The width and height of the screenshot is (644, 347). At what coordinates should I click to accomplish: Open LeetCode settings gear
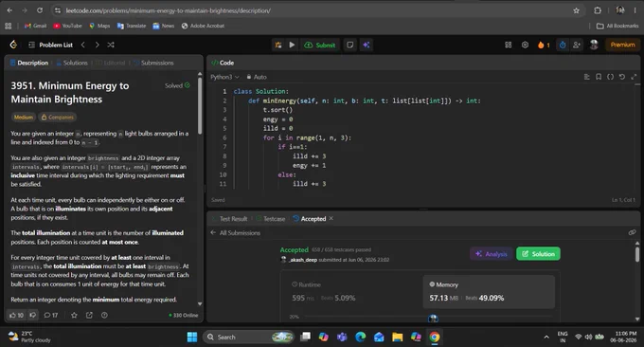coord(525,45)
